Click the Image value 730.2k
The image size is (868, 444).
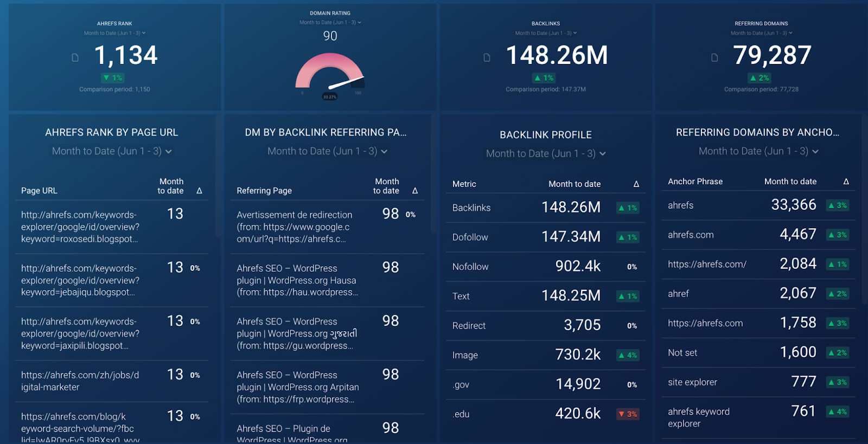pos(578,355)
